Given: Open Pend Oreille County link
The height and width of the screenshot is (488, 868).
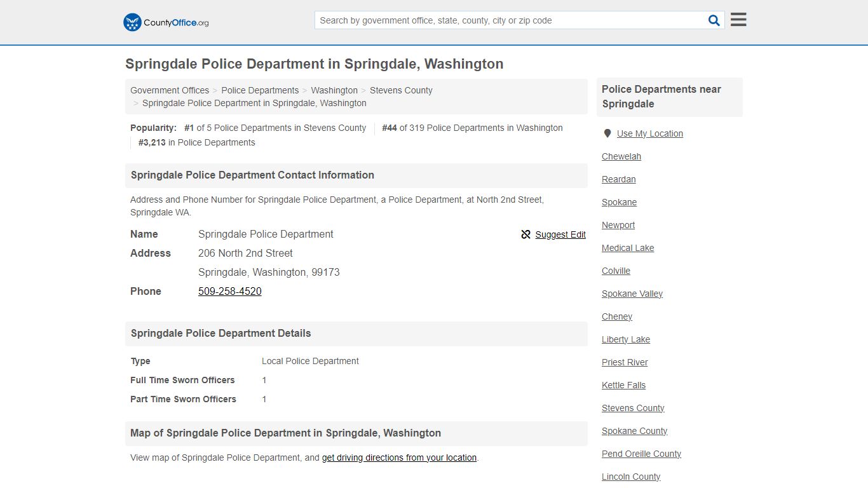Looking at the screenshot, I should [642, 454].
